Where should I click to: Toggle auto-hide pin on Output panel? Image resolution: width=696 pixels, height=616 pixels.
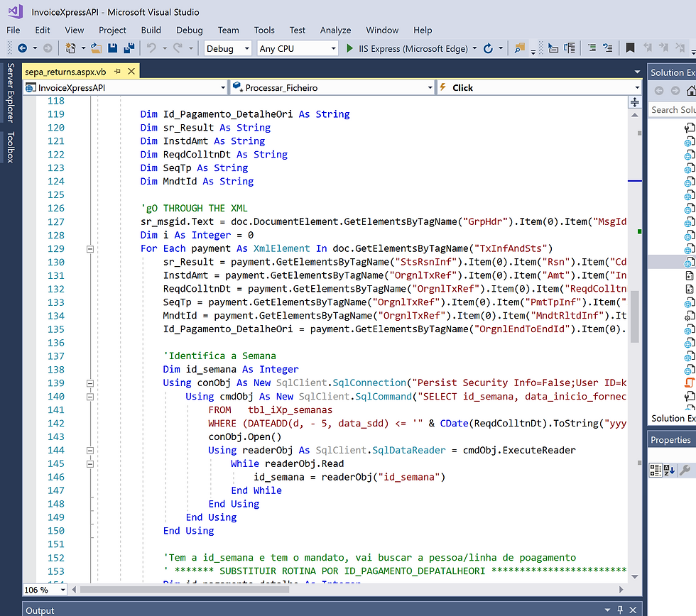[620, 610]
